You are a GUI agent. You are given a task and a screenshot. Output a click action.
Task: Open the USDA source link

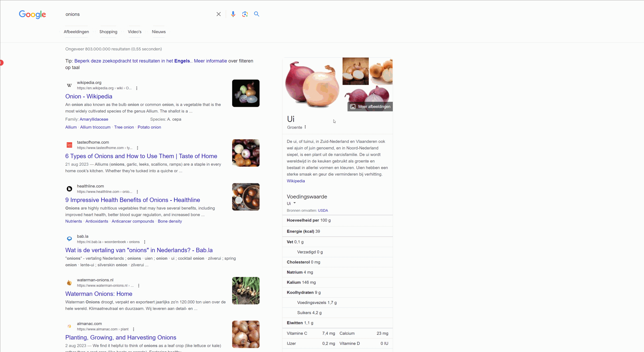point(323,210)
